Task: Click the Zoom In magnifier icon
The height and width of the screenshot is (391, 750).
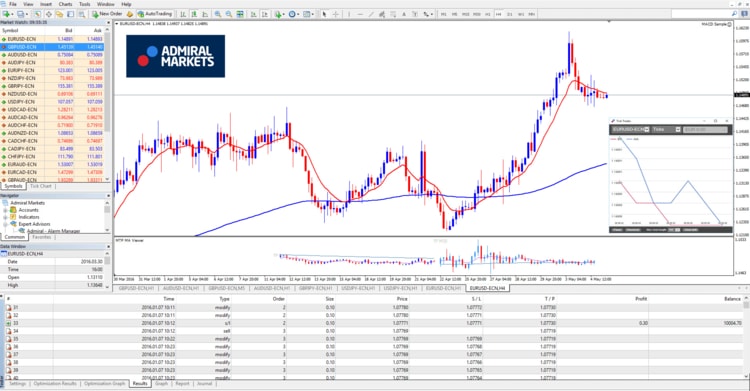Action: pyautogui.click(x=218, y=14)
